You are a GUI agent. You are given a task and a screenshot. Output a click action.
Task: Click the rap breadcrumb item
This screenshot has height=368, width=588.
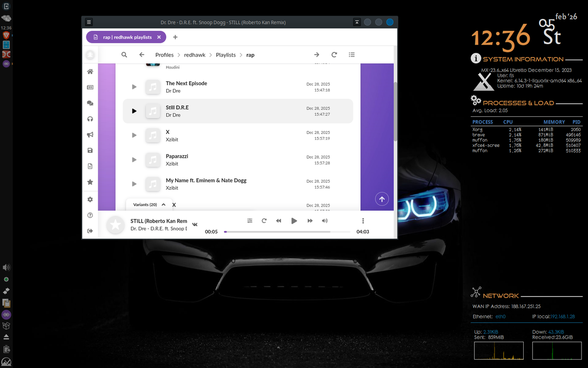[x=250, y=55]
